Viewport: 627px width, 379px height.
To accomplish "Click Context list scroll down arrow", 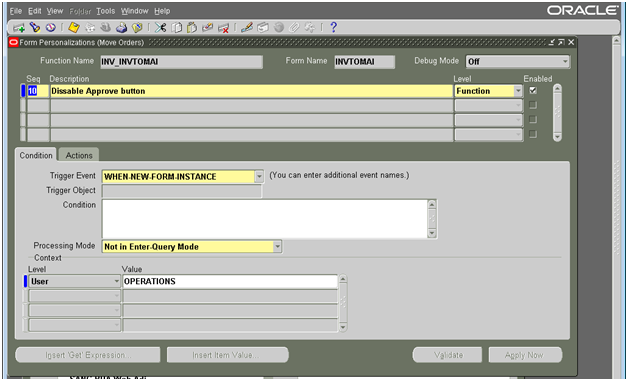I will point(343,327).
